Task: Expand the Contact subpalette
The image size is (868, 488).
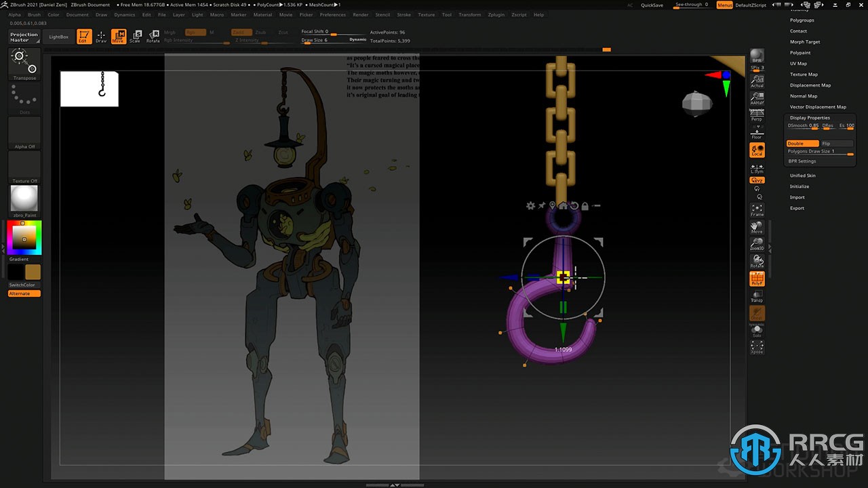Action: click(799, 31)
